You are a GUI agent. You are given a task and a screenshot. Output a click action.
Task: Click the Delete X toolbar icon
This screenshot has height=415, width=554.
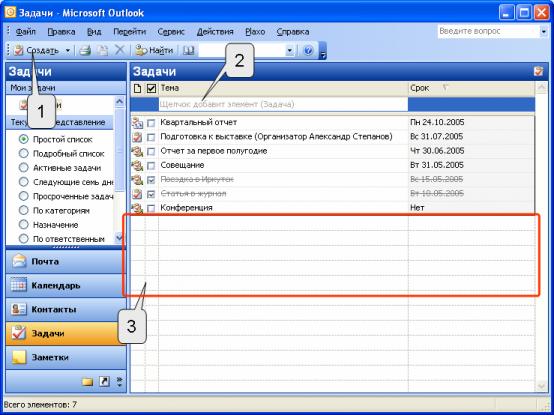(120, 51)
